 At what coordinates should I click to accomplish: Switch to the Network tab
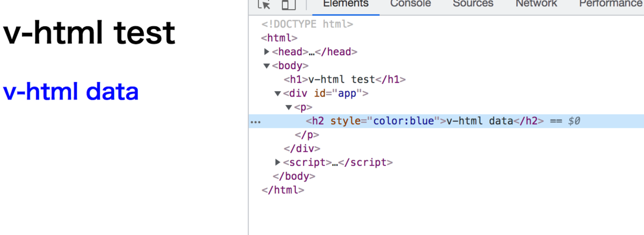pos(536,4)
